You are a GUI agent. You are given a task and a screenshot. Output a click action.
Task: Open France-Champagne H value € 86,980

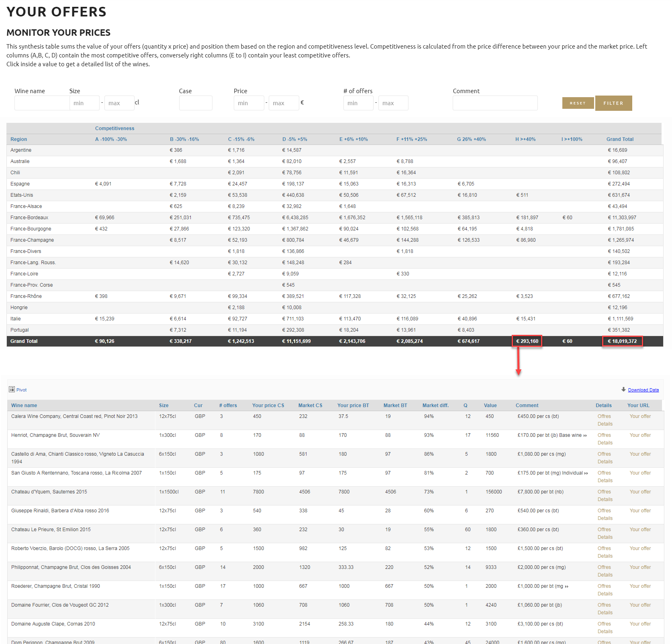[x=526, y=240]
